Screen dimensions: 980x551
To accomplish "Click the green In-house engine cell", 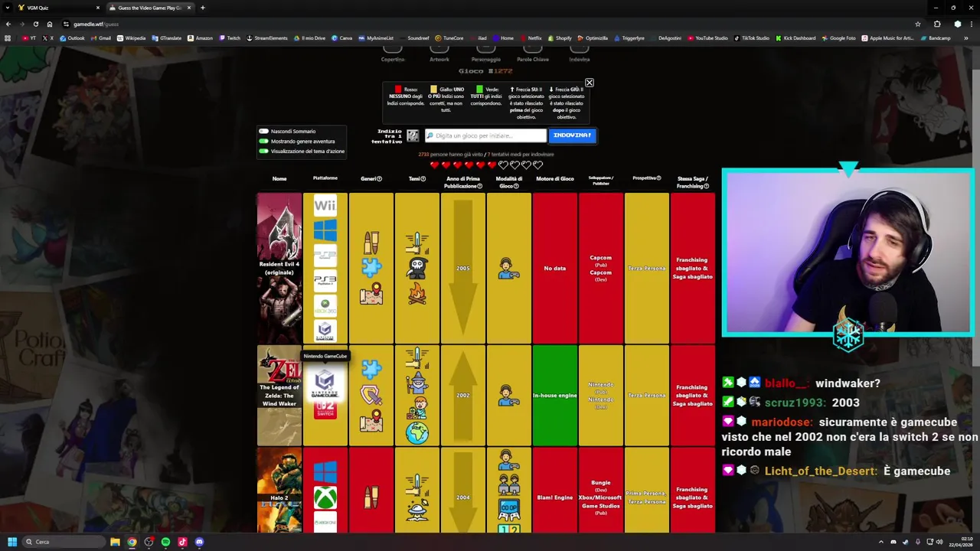I will tap(555, 396).
